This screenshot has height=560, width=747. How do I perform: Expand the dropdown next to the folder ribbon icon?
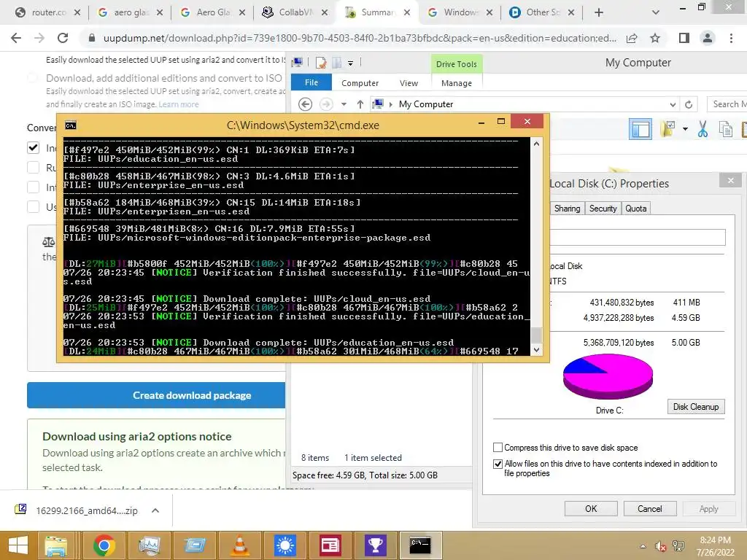(x=685, y=128)
